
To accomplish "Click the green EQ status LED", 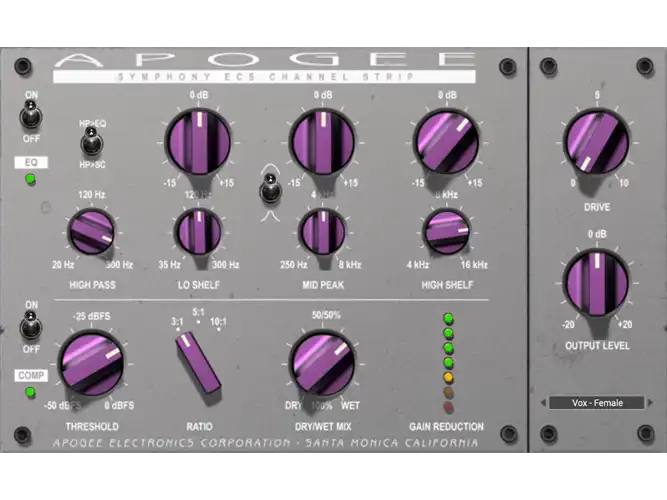I will (30, 180).
